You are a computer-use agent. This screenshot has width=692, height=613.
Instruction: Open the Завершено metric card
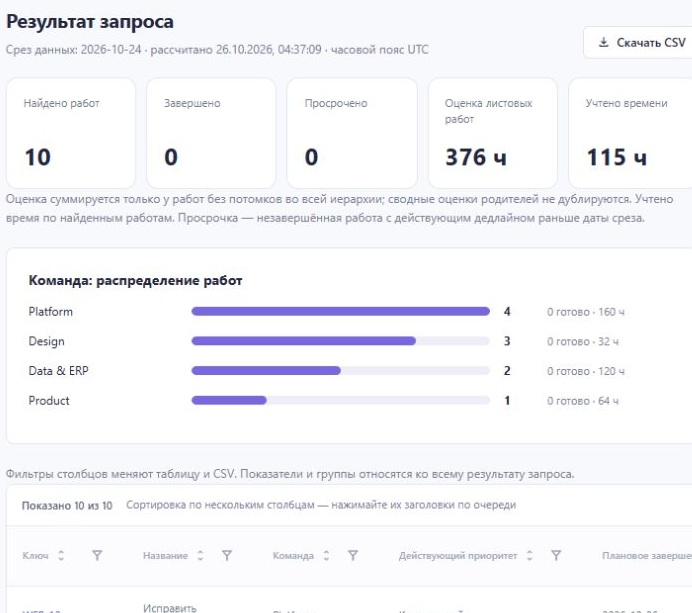pyautogui.click(x=211, y=133)
